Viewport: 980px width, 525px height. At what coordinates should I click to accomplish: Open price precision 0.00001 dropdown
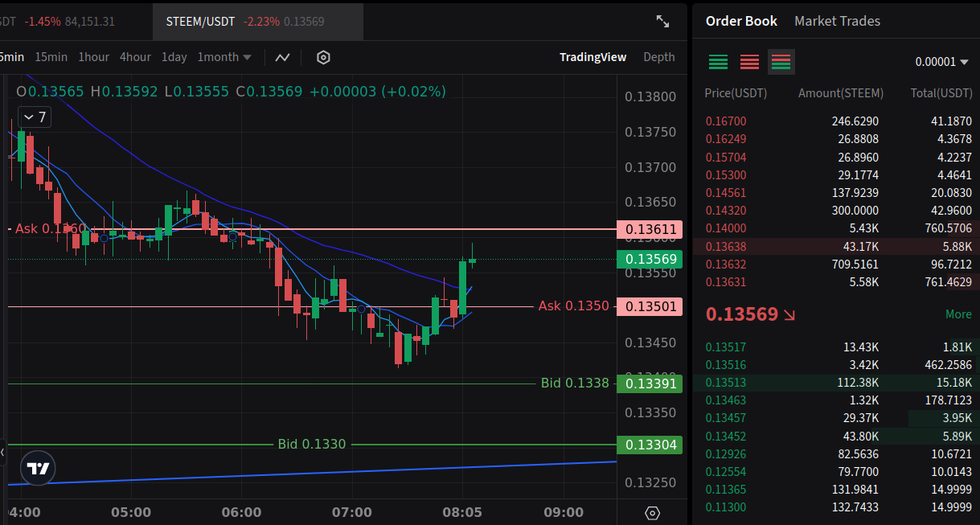coord(941,62)
